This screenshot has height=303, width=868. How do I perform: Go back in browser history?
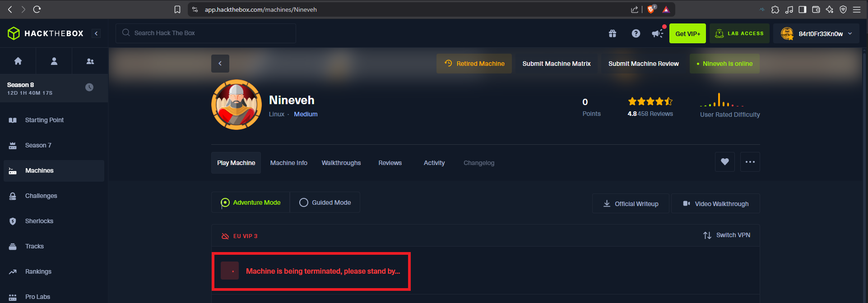[10, 9]
